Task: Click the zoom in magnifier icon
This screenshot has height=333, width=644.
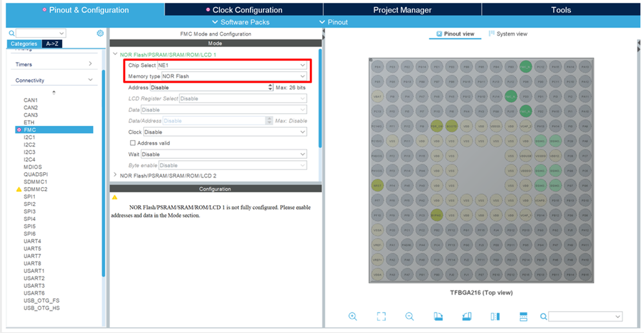Action: click(352, 316)
